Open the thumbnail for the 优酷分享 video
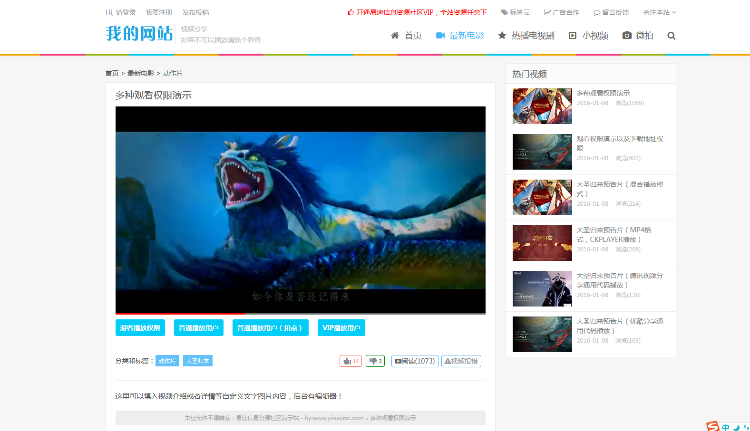The image size is (750, 431). tap(542, 334)
